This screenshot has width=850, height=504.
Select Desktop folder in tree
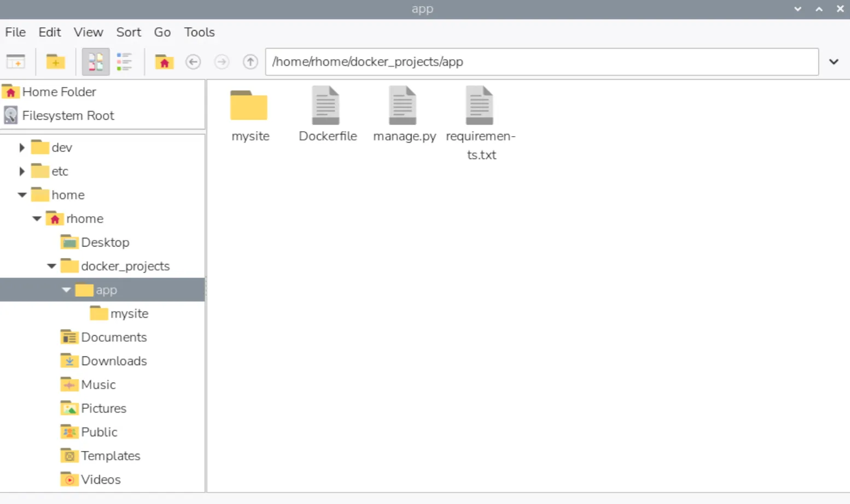(x=95, y=242)
